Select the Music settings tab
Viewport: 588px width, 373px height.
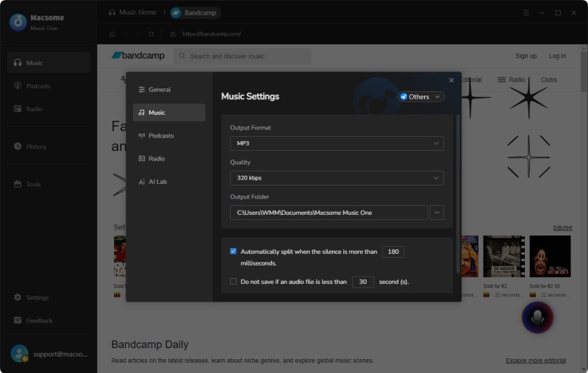tap(169, 113)
